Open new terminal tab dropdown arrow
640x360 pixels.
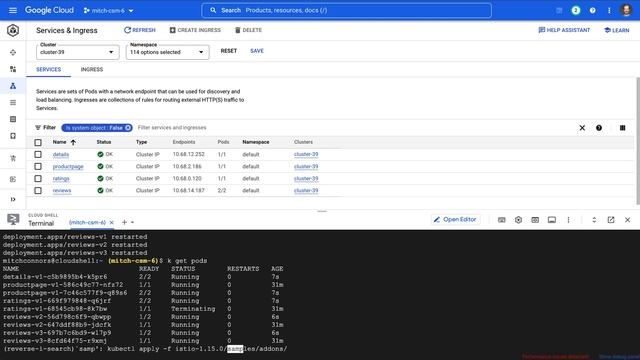tap(133, 222)
